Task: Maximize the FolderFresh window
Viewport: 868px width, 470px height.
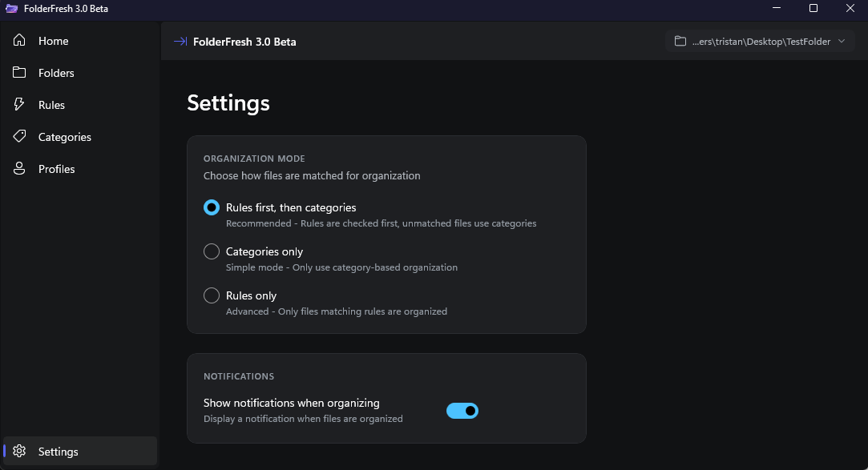Action: [x=813, y=8]
